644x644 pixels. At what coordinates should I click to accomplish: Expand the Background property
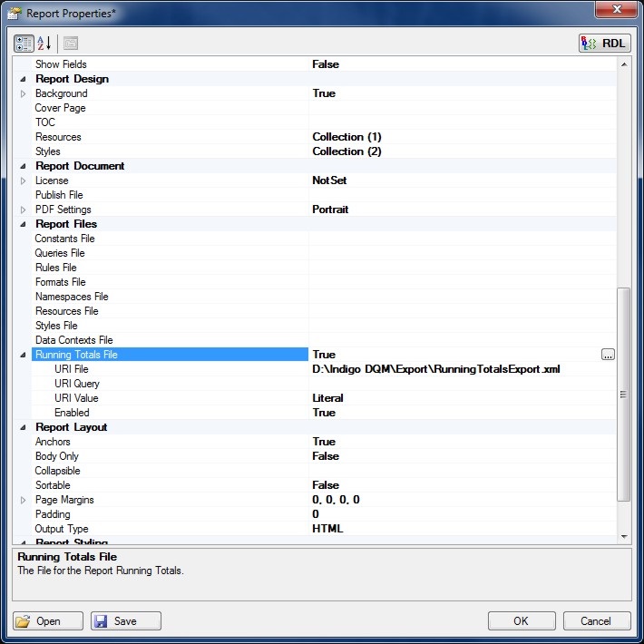coord(24,93)
